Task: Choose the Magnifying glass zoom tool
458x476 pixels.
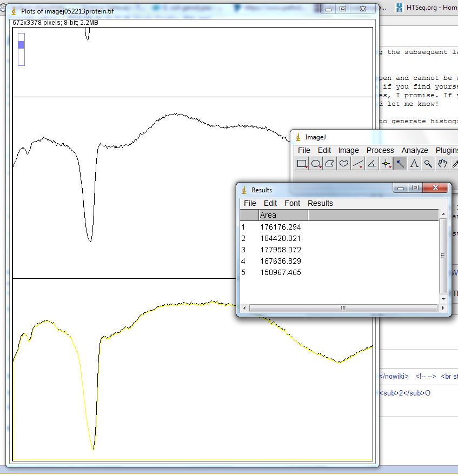Action: point(428,164)
